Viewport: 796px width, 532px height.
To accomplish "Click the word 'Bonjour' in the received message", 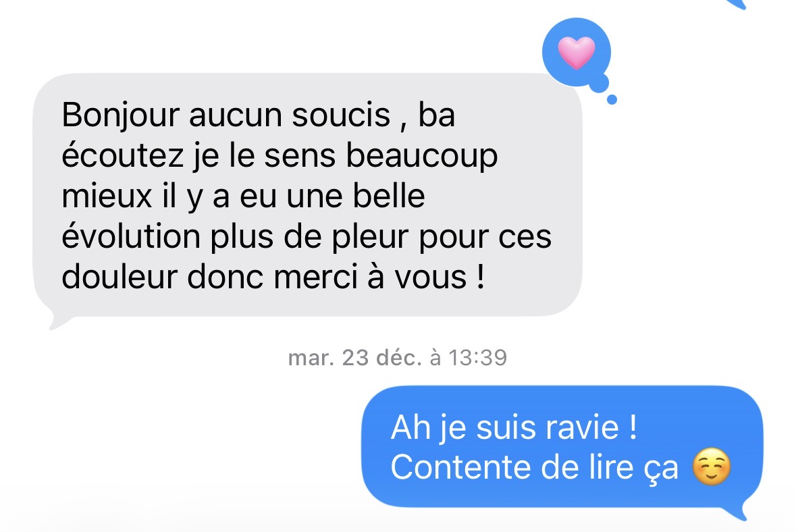I will 121,115.
